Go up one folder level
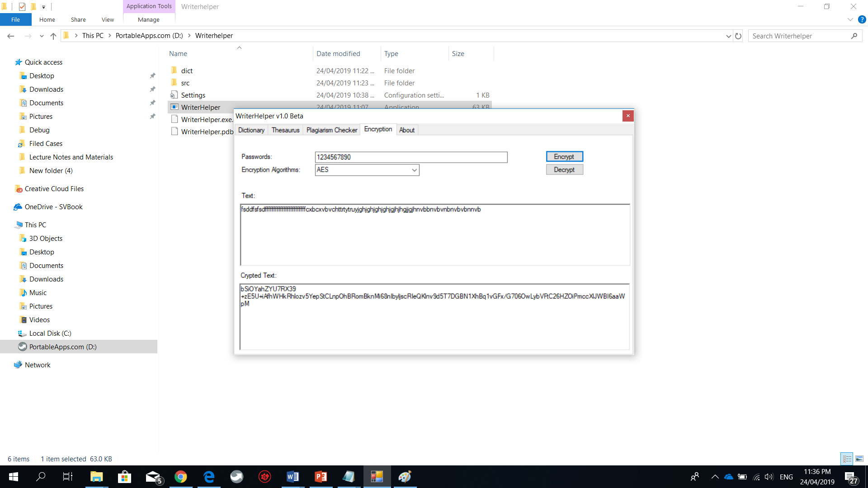The height and width of the screenshot is (488, 868). pos(53,36)
